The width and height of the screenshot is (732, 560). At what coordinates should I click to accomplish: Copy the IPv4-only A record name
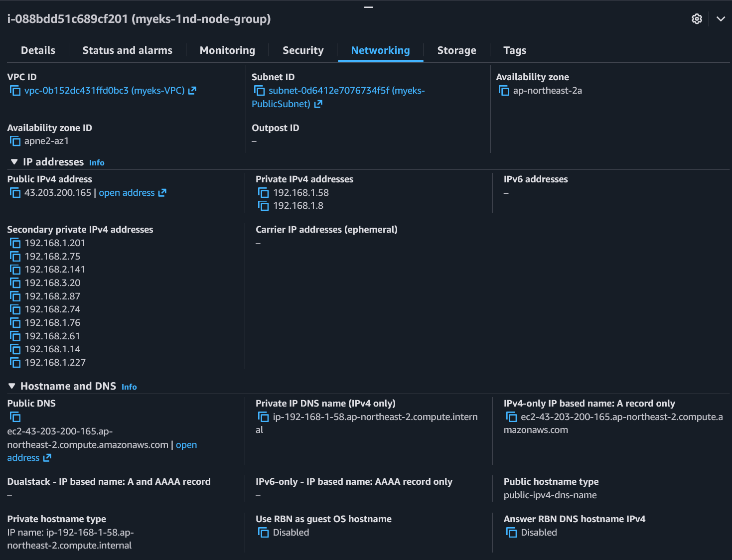point(511,417)
